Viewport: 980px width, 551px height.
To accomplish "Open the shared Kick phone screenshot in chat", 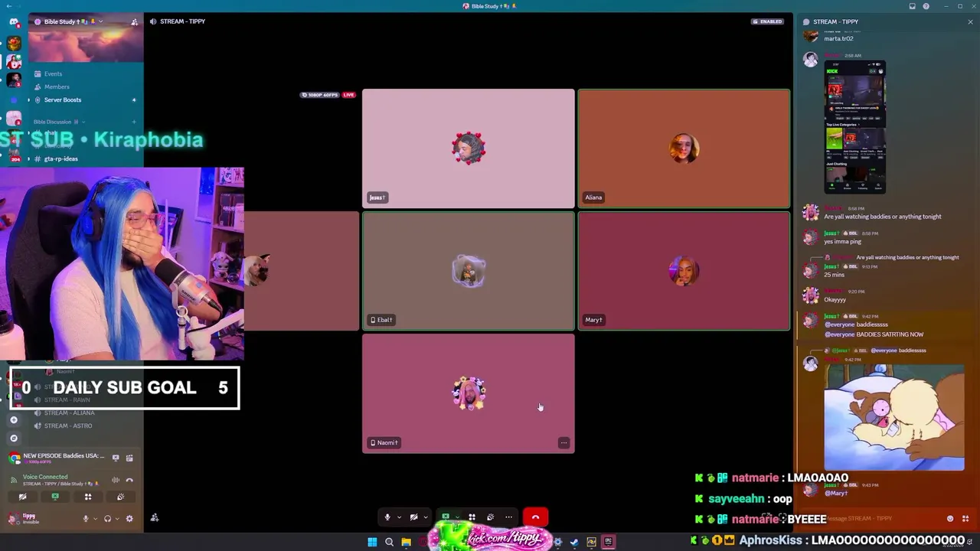I will 855,127.
